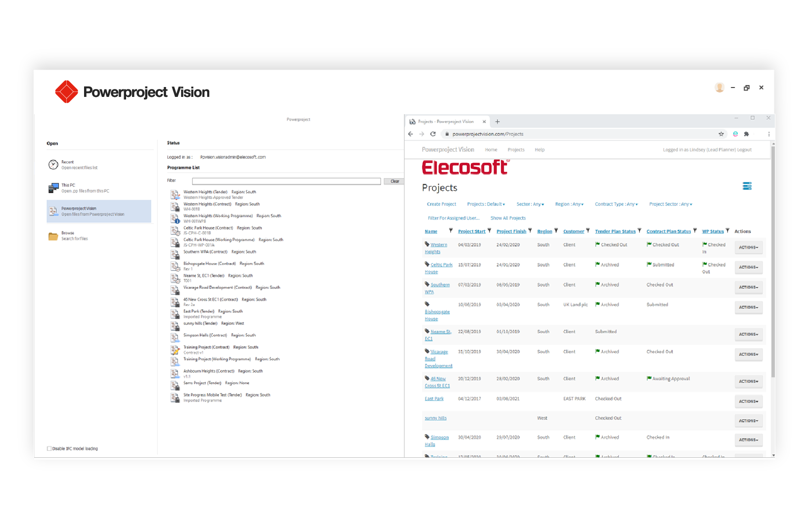Filter the Contract Plan Status column
The height and width of the screenshot is (532, 809).
695,230
